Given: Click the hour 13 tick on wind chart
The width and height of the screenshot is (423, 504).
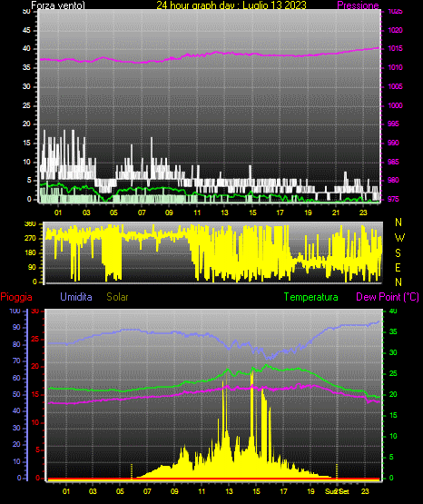Looking at the screenshot, I should click(224, 212).
